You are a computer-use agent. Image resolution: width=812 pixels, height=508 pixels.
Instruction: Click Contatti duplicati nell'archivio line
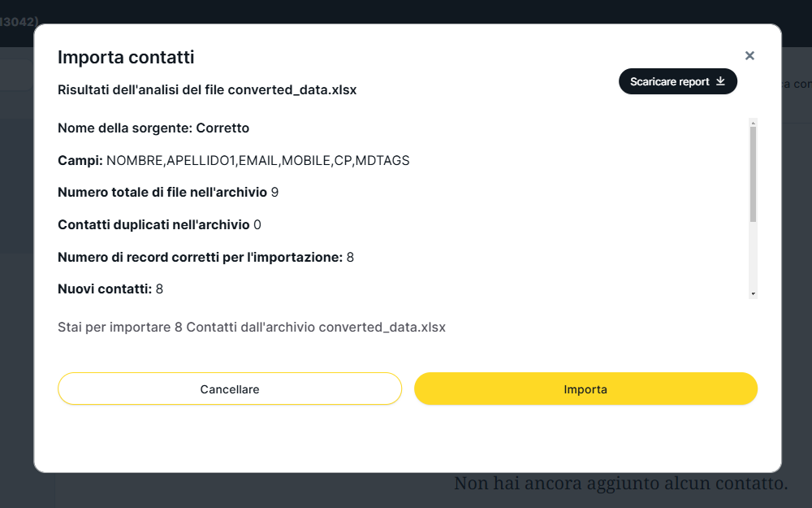point(159,224)
